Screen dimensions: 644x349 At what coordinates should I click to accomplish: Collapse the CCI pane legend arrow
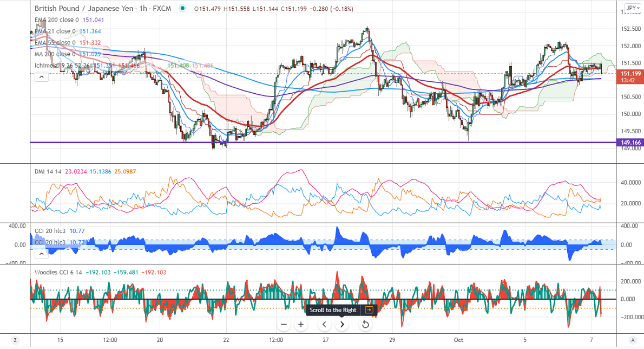tap(42, 254)
